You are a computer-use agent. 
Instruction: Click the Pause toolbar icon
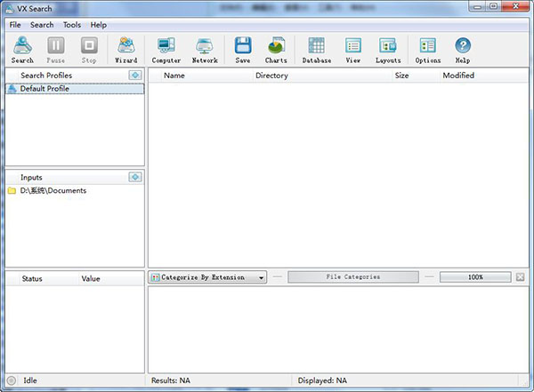[x=56, y=50]
